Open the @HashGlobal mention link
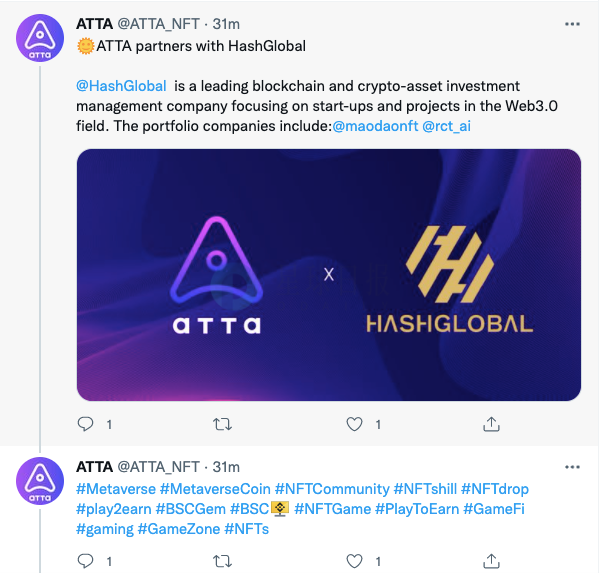 121,86
